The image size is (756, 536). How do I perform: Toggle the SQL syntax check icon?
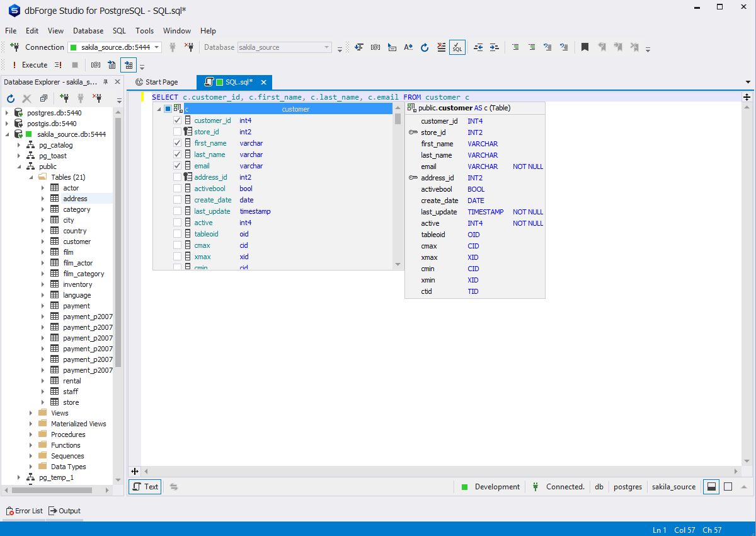coord(457,47)
